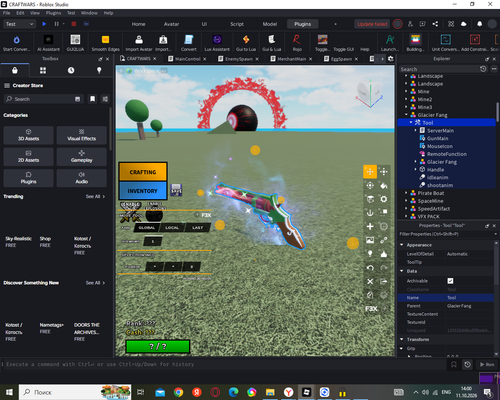This screenshot has height=400, width=500.
Task: Switch to the Model ribbon tab
Action: 270,24
